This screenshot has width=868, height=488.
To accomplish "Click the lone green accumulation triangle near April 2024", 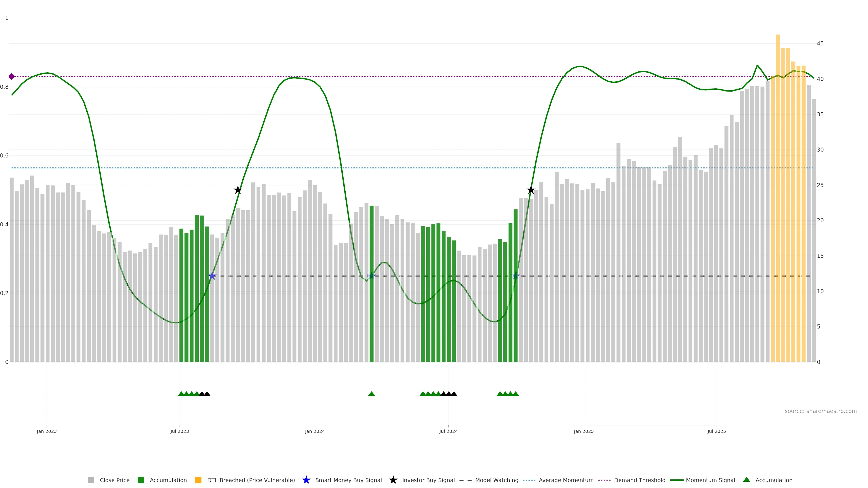I will tap(371, 394).
